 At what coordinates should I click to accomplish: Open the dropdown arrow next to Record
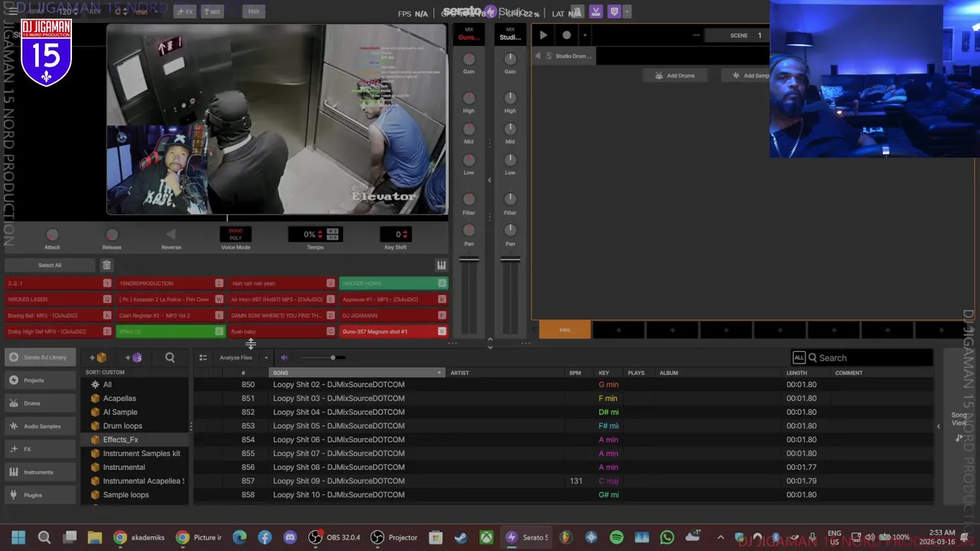click(585, 35)
